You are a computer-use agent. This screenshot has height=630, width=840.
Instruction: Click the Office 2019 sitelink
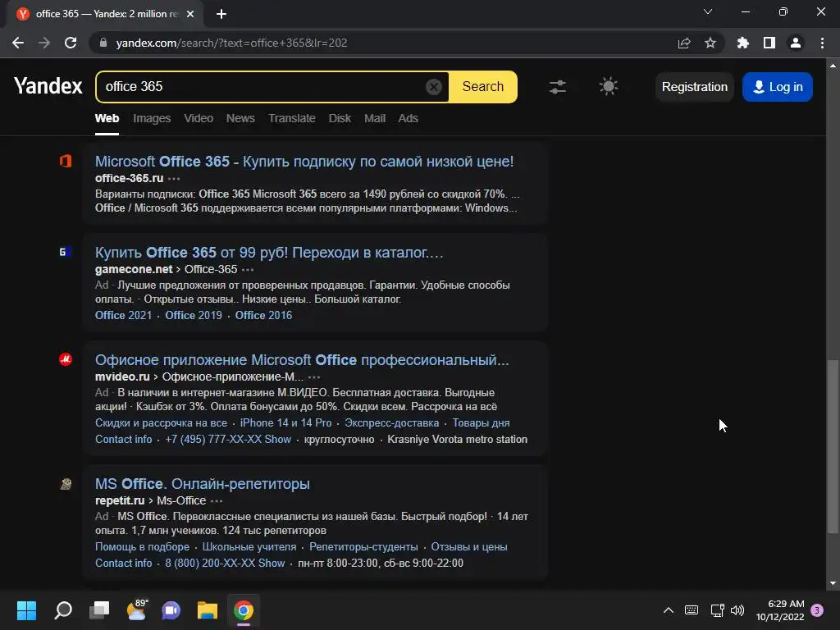pos(194,316)
